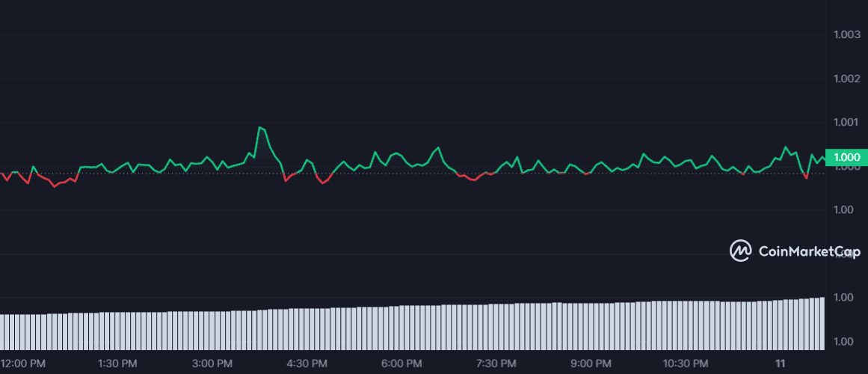Select the 12:00 PM time label
This screenshot has height=374, width=868.
[x=24, y=364]
